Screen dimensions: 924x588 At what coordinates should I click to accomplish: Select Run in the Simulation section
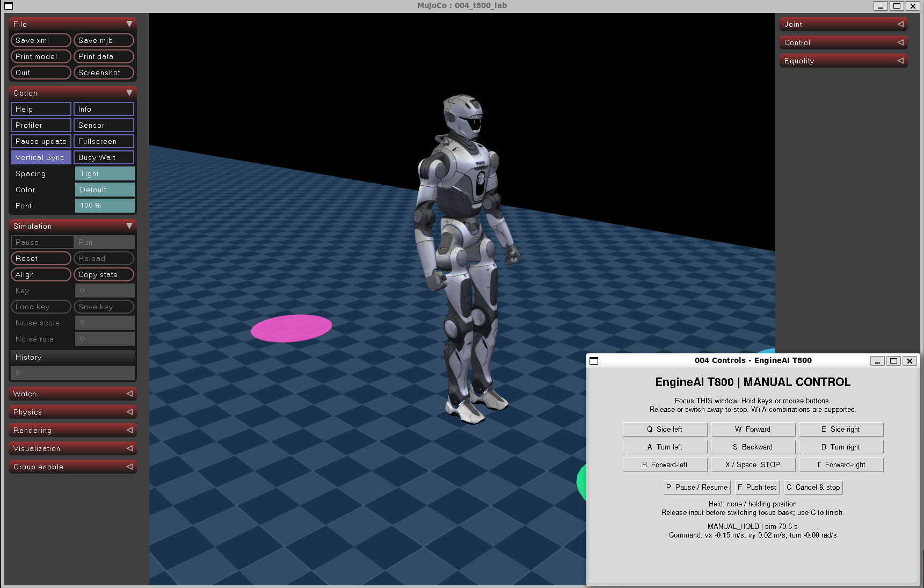104,242
